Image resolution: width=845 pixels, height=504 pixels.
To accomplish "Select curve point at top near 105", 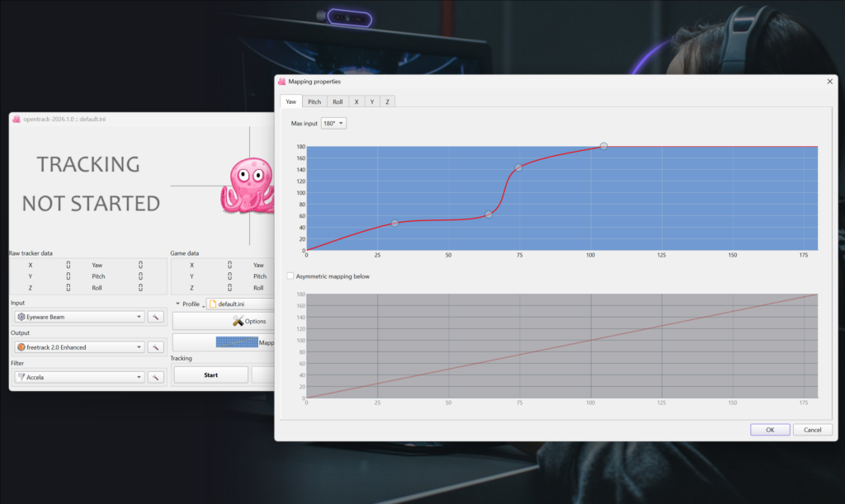I will coord(603,146).
